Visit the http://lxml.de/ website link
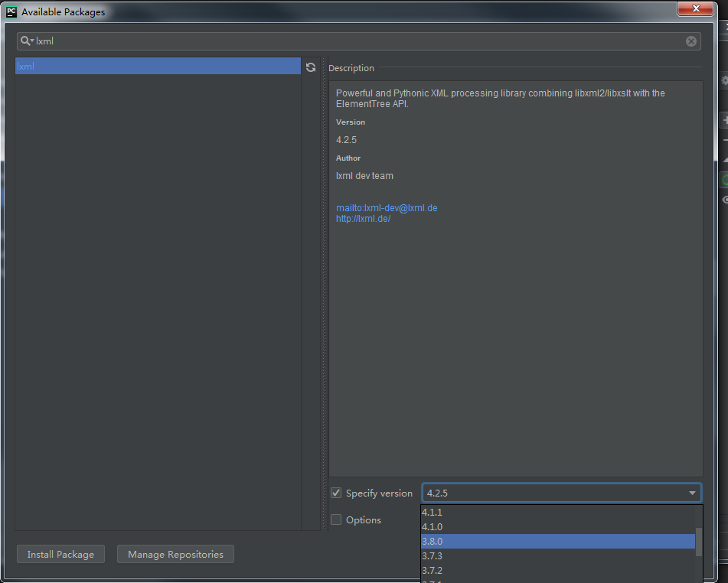Image resolution: width=728 pixels, height=583 pixels. point(363,218)
